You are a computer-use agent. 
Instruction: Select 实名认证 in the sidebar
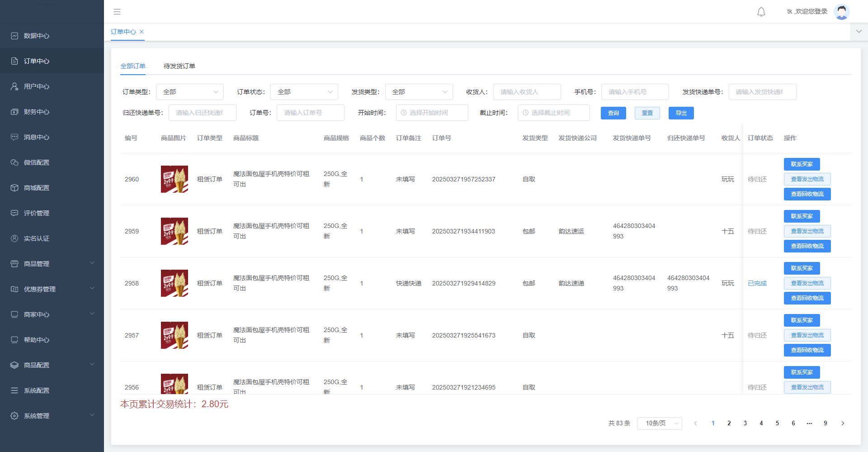point(37,238)
